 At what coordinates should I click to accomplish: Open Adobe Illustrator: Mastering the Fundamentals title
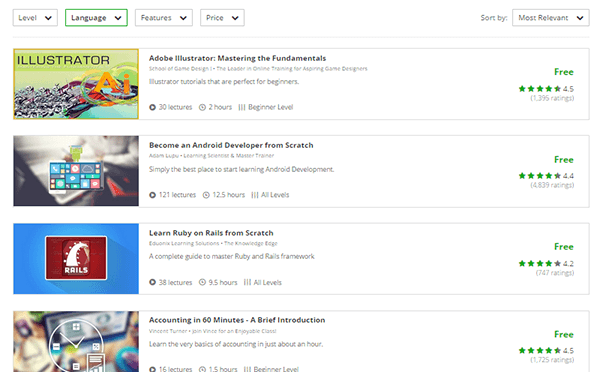coord(237,58)
